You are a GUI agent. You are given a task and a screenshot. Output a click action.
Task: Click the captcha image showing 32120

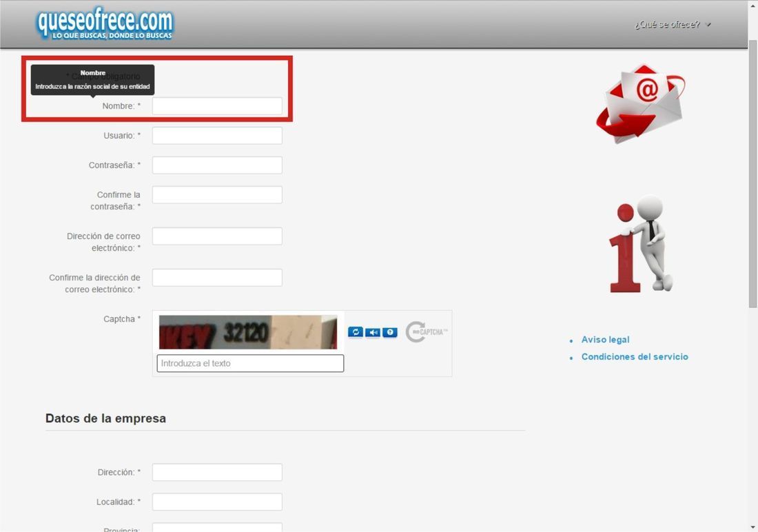tap(248, 332)
